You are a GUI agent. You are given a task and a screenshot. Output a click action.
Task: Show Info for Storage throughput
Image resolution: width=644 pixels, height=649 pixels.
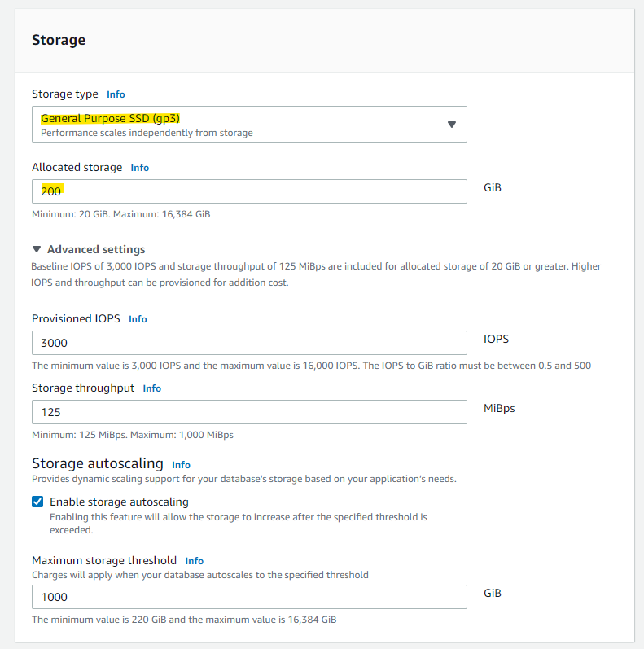[152, 388]
